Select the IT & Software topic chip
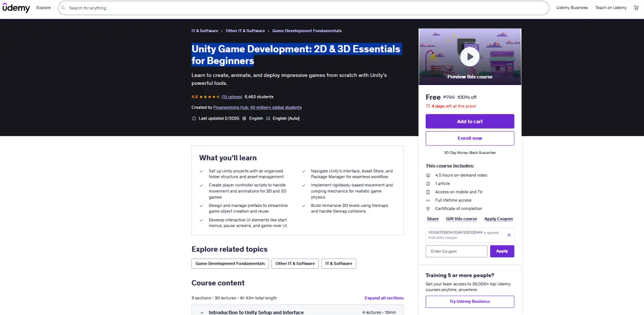644x315 pixels. 339,264
